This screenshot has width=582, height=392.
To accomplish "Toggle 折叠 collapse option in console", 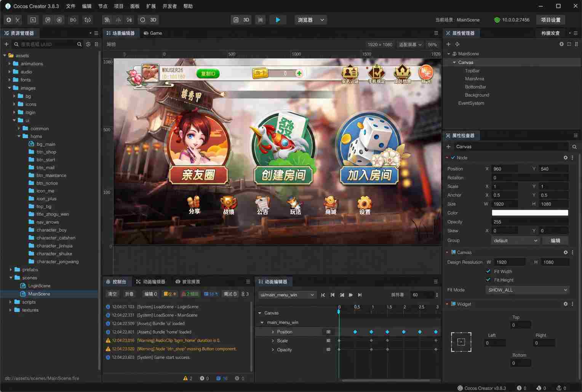I will (130, 294).
